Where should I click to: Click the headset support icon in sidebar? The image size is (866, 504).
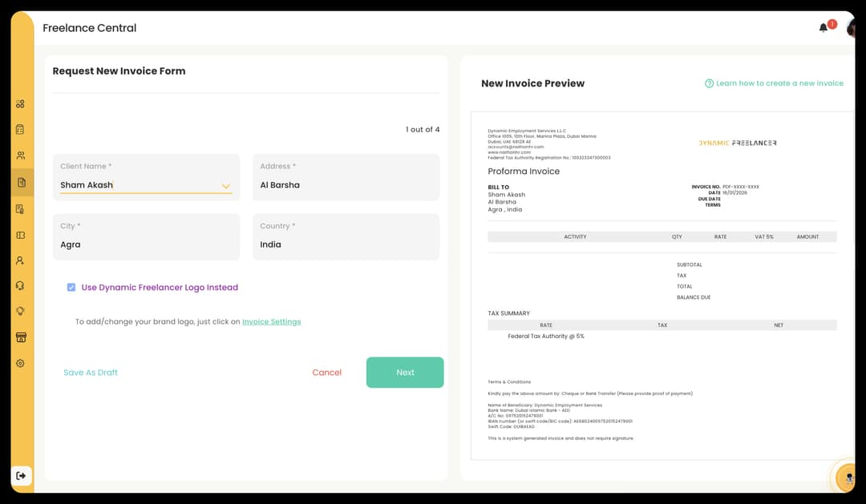pyautogui.click(x=20, y=285)
